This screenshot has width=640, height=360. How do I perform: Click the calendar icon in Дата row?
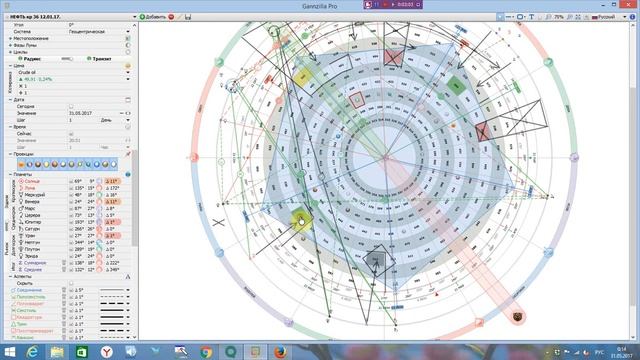[128, 100]
